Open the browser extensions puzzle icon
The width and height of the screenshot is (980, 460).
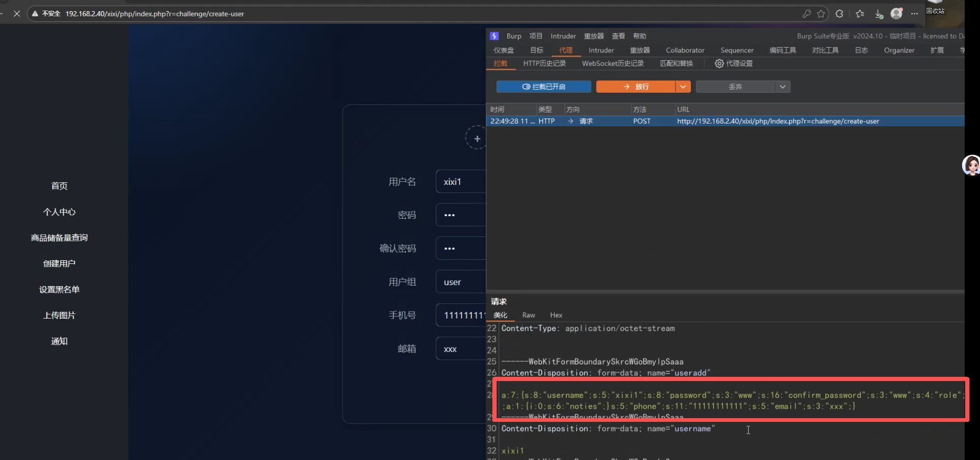pos(839,14)
